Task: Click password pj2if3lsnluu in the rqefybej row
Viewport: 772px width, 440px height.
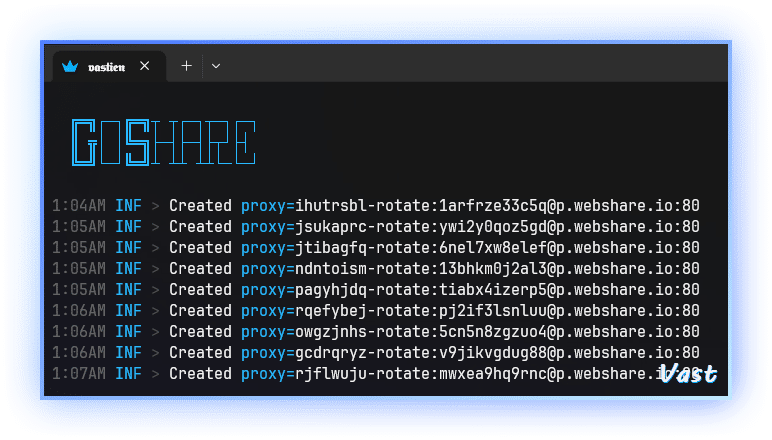Action: coord(493,311)
